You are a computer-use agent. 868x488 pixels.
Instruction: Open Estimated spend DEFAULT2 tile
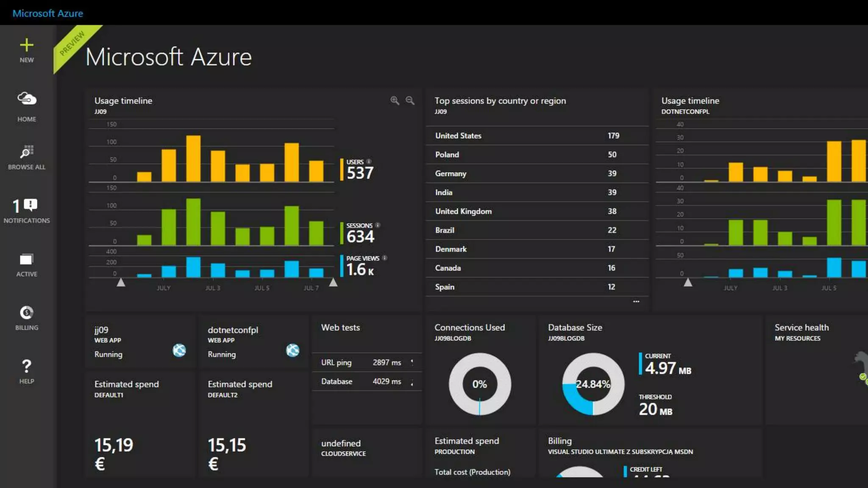(x=253, y=424)
